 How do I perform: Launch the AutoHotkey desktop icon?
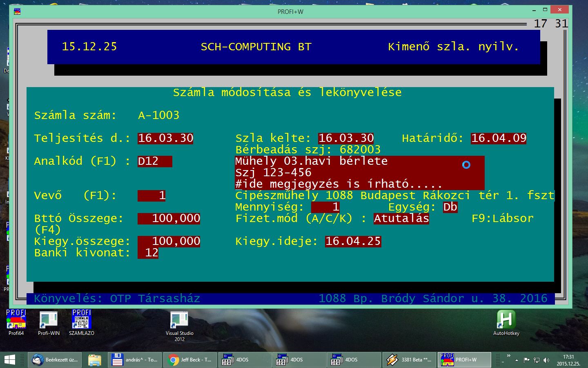tap(506, 319)
